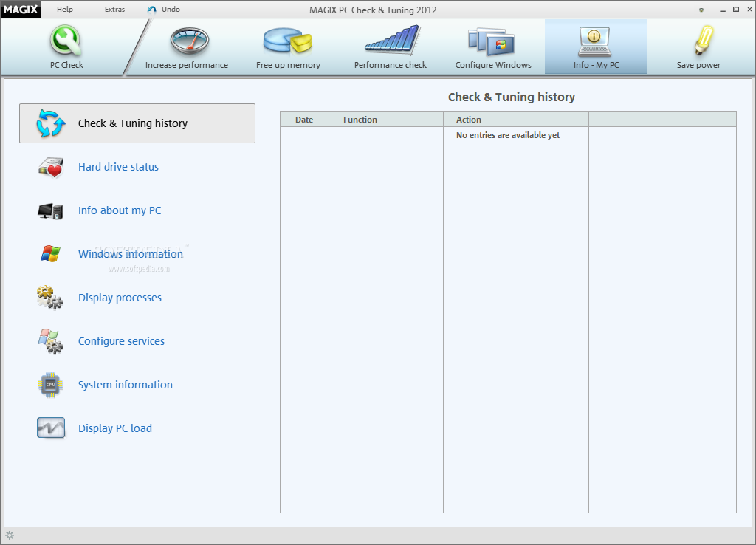
Task: Switch to the Configure Windows tab label
Action: (x=493, y=65)
